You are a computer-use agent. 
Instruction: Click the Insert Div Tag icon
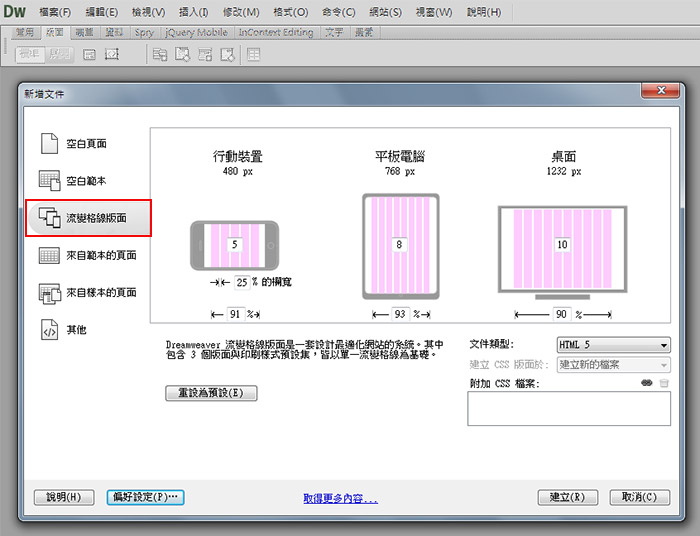tap(89, 55)
